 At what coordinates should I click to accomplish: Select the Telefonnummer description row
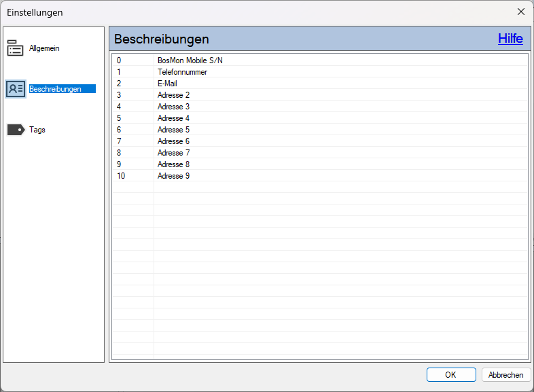point(320,72)
